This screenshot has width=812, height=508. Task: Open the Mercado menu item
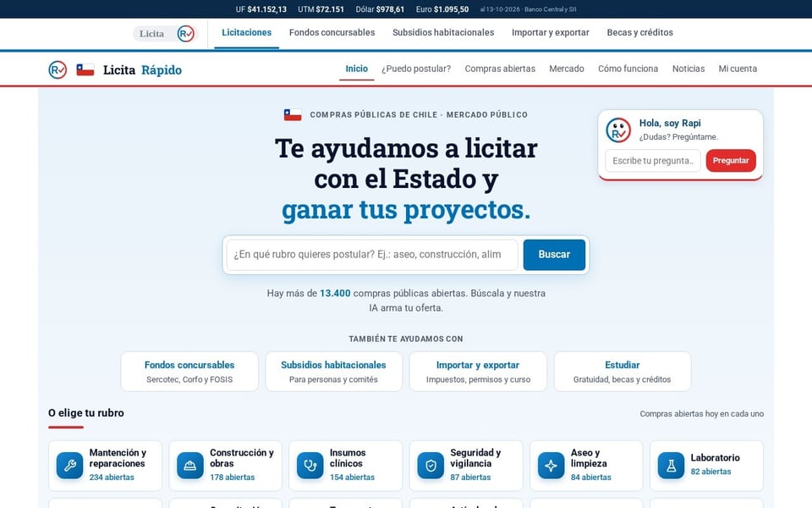click(x=567, y=69)
